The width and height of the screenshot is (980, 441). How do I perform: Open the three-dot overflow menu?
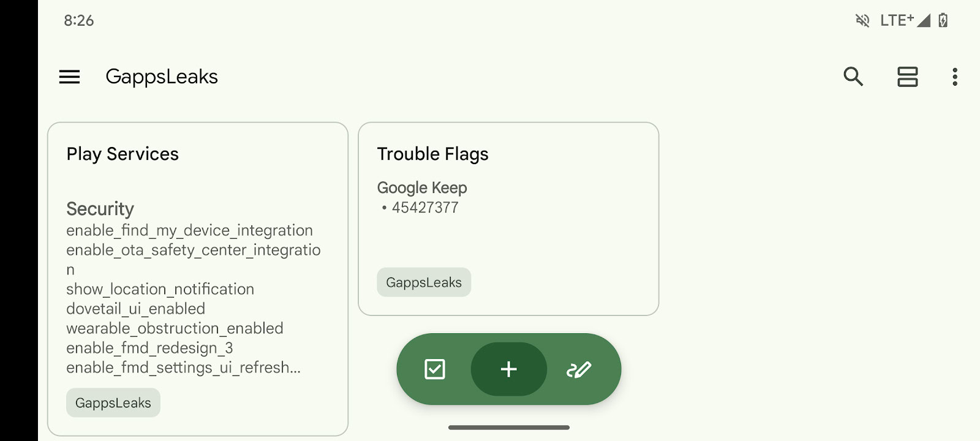955,77
